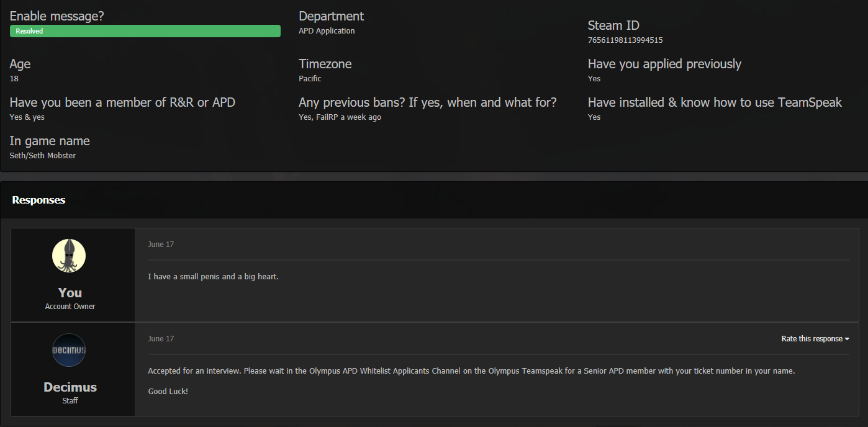The width and height of the screenshot is (868, 427).
Task: Open the Rate this response dropdown
Action: coord(815,339)
